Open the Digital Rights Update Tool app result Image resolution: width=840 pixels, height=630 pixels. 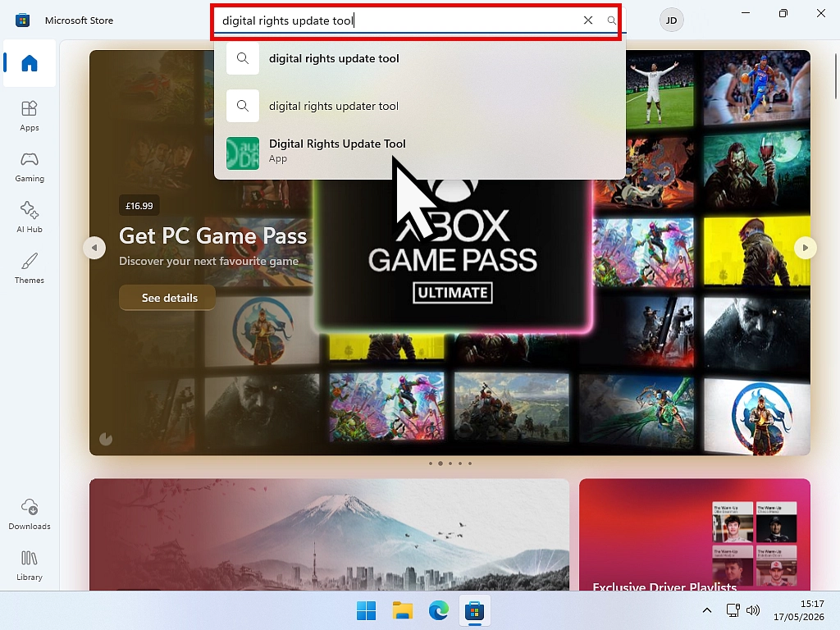point(419,152)
